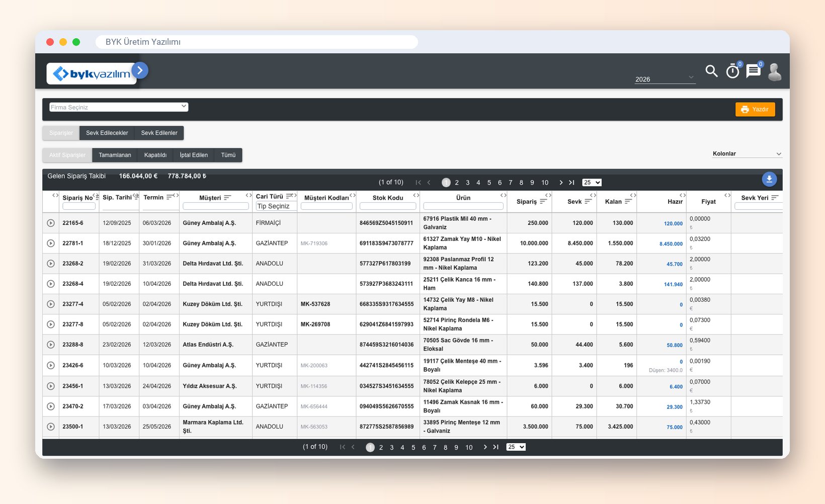Sort by Sipariş quantity sort icon
Screen dimensions: 825x504
tap(543, 201)
